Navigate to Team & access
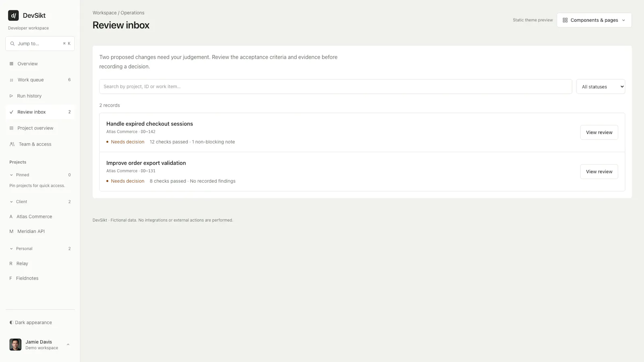644x362 pixels. click(x=40, y=144)
